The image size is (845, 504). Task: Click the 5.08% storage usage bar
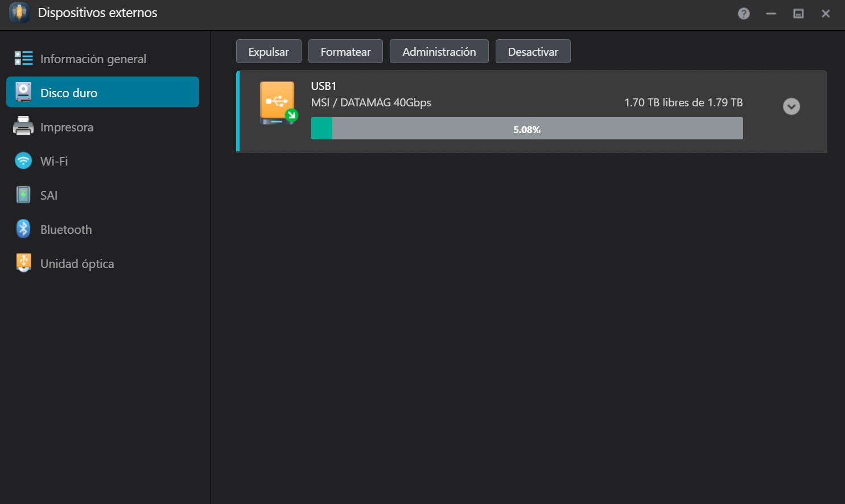[x=527, y=129]
